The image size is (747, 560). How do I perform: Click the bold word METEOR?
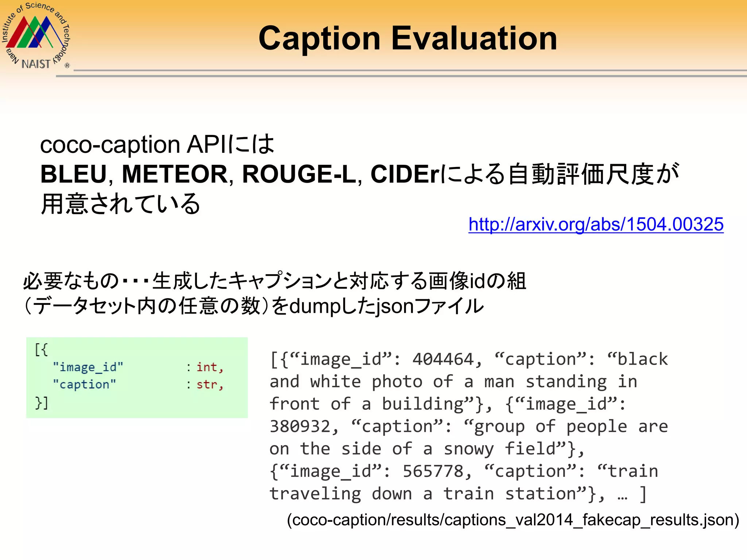point(175,174)
